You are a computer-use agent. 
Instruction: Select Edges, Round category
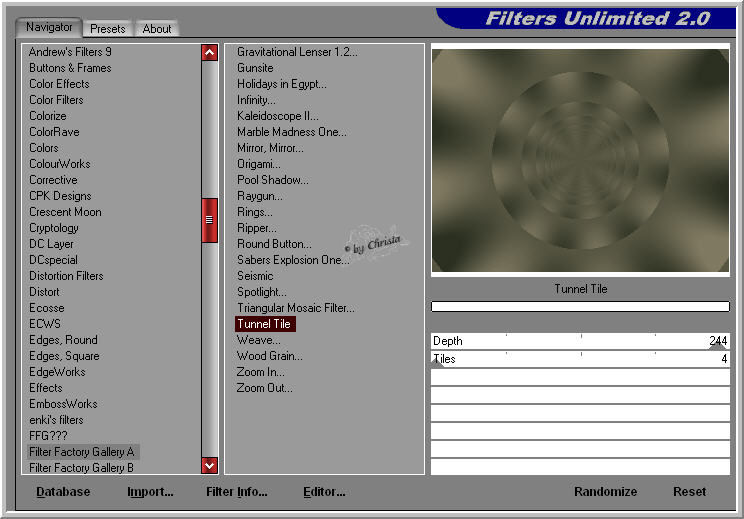(63, 340)
